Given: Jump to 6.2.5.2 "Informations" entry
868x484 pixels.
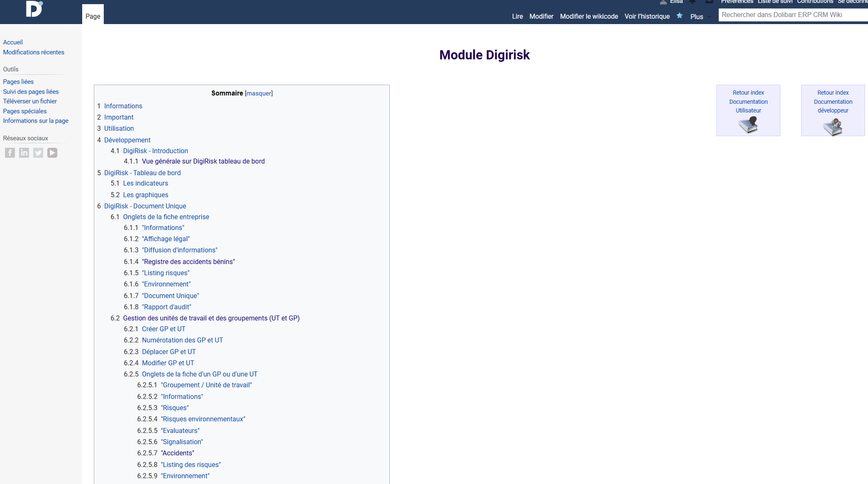Looking at the screenshot, I should pyautogui.click(x=182, y=396).
